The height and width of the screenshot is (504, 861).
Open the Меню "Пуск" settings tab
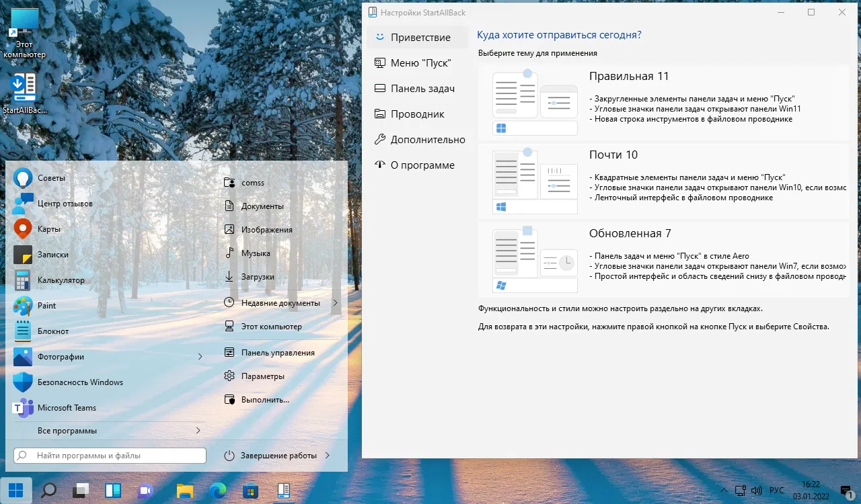click(418, 63)
